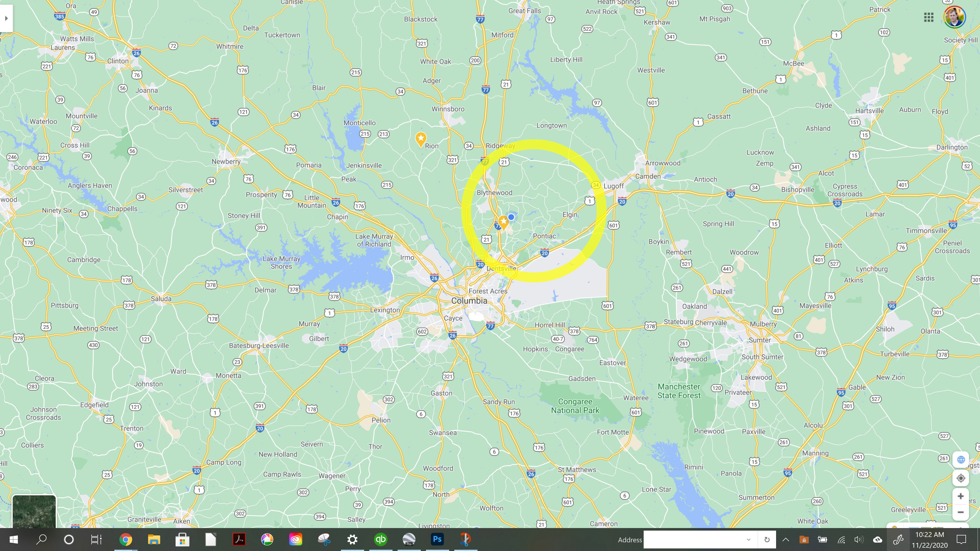980x551 pixels.
Task: Toggle globe view on the map
Action: tap(961, 459)
